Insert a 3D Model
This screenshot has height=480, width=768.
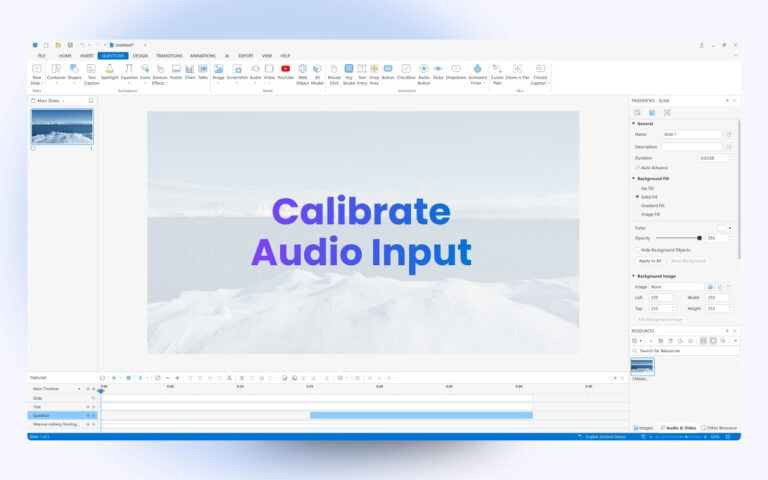(x=317, y=74)
